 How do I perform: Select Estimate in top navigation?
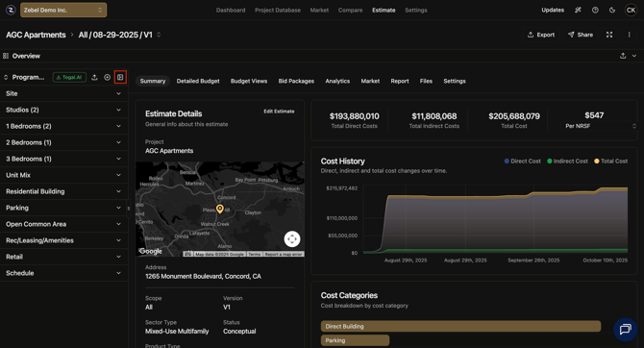[384, 10]
